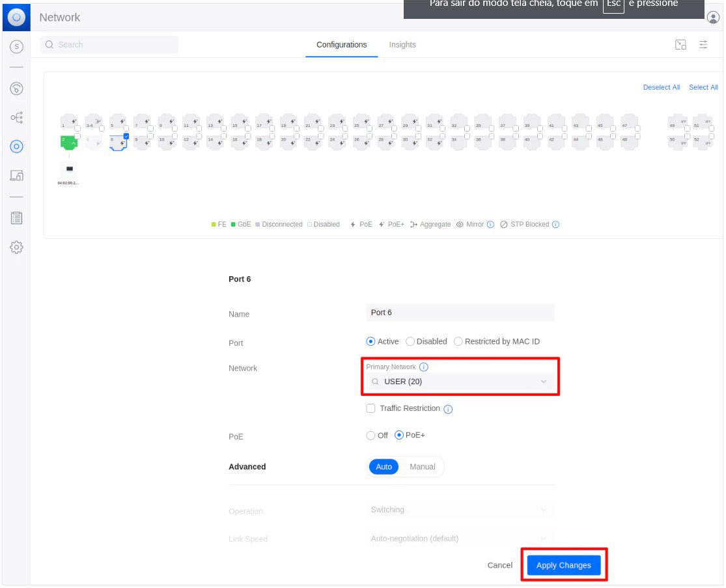726x588 pixels.
Task: Select the Disabled port radio button
Action: tap(410, 341)
